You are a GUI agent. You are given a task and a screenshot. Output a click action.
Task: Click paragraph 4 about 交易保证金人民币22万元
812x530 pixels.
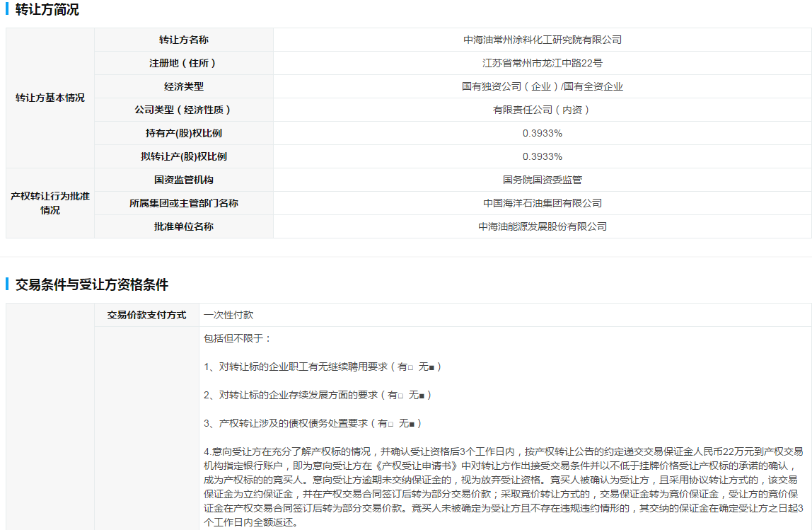click(x=504, y=487)
